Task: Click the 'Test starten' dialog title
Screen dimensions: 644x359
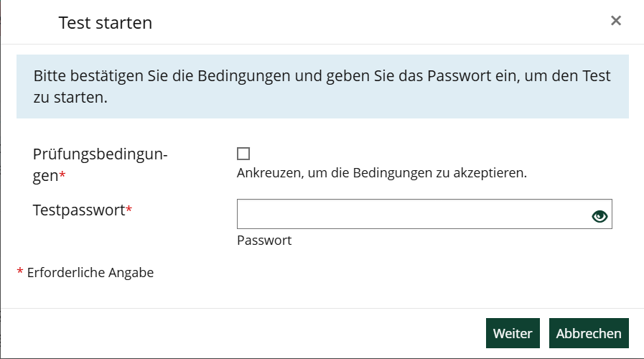Action: click(x=105, y=23)
